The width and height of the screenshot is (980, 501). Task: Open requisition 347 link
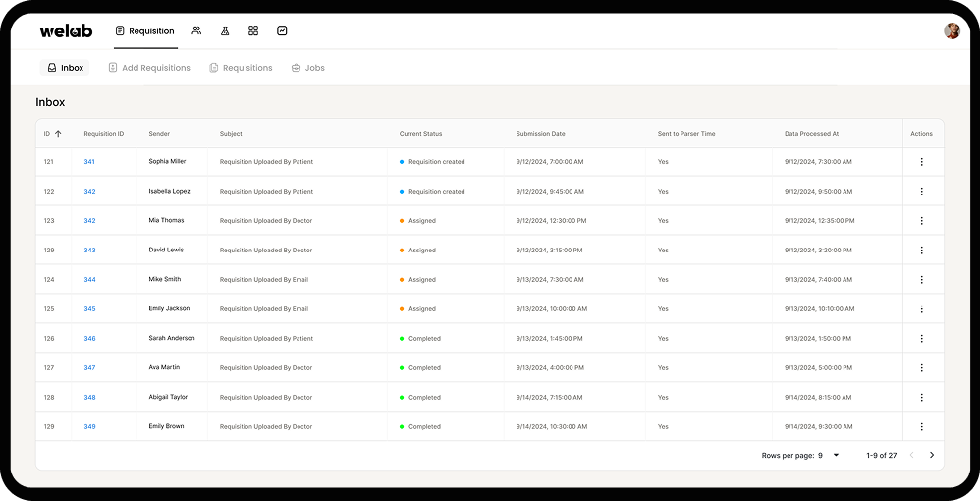pos(90,367)
